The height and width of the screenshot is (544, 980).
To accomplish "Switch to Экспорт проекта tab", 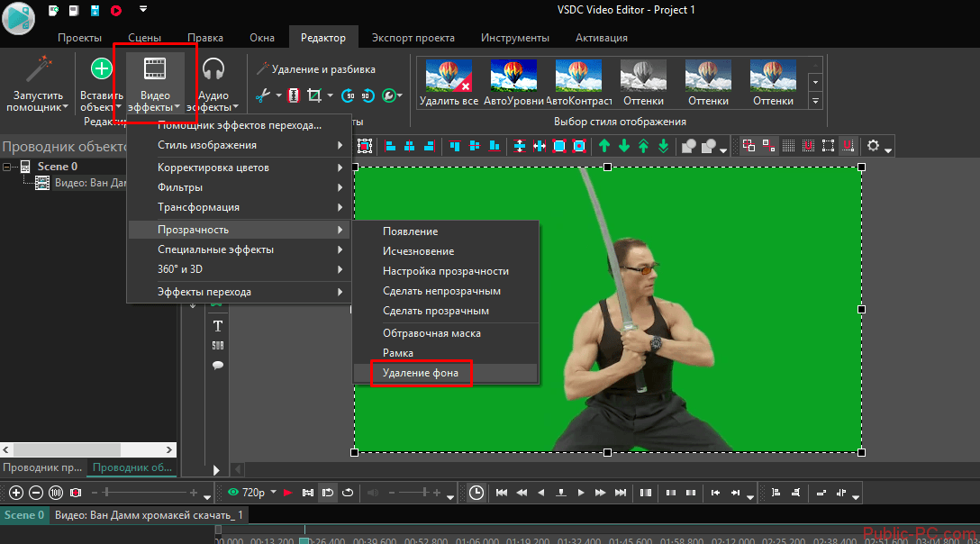I will 413,38.
